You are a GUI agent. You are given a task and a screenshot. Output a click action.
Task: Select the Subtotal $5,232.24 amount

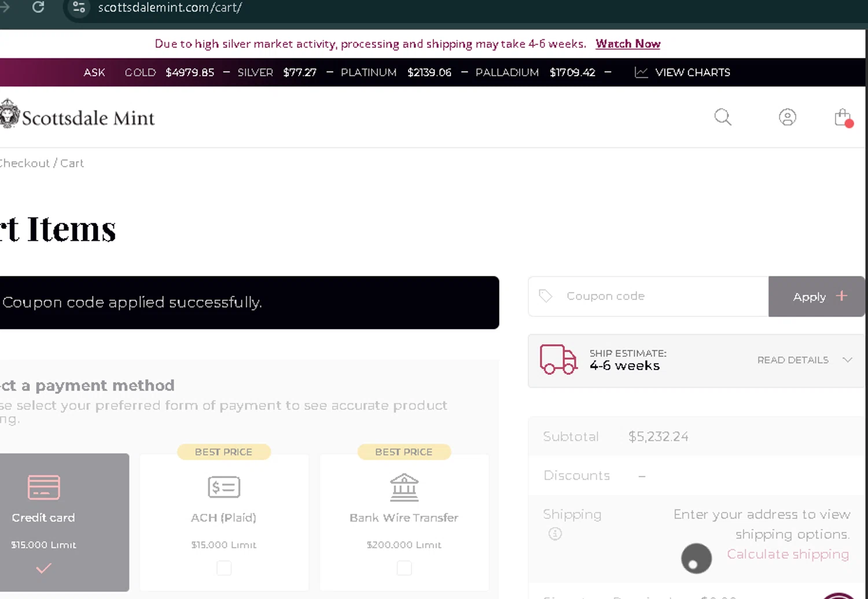pos(659,437)
